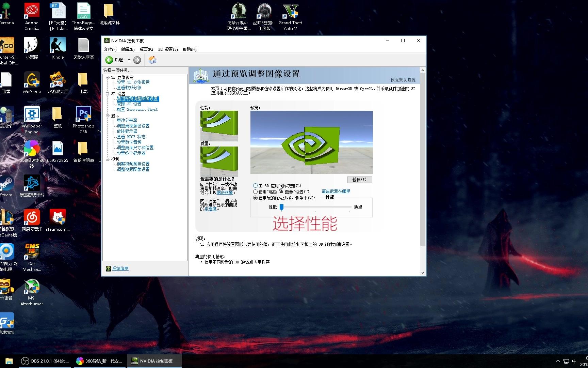Click the green Back arrow icon
Screen dimensions: 588x368
(109, 60)
